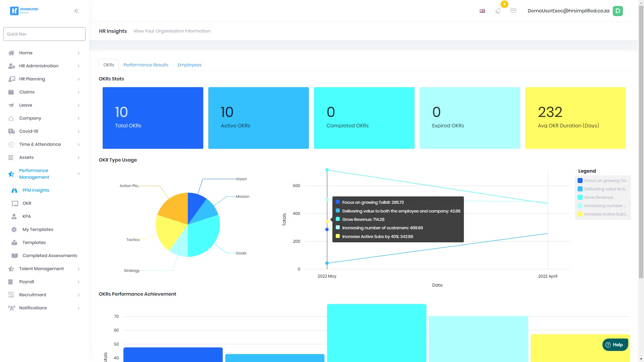
Task: Expand the Company chevron
Action: pos(78,118)
